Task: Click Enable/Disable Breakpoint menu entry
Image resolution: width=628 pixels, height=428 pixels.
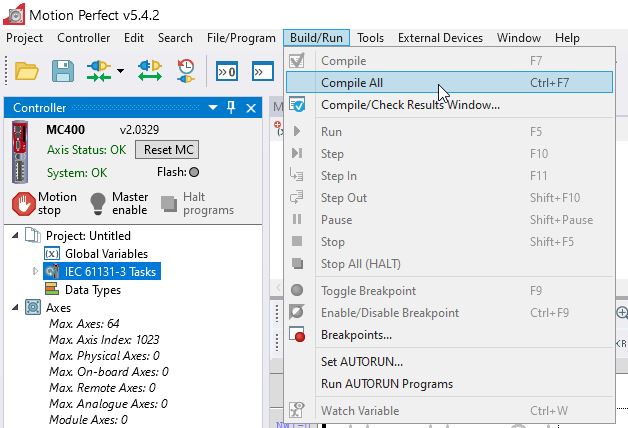Action: (x=449, y=313)
